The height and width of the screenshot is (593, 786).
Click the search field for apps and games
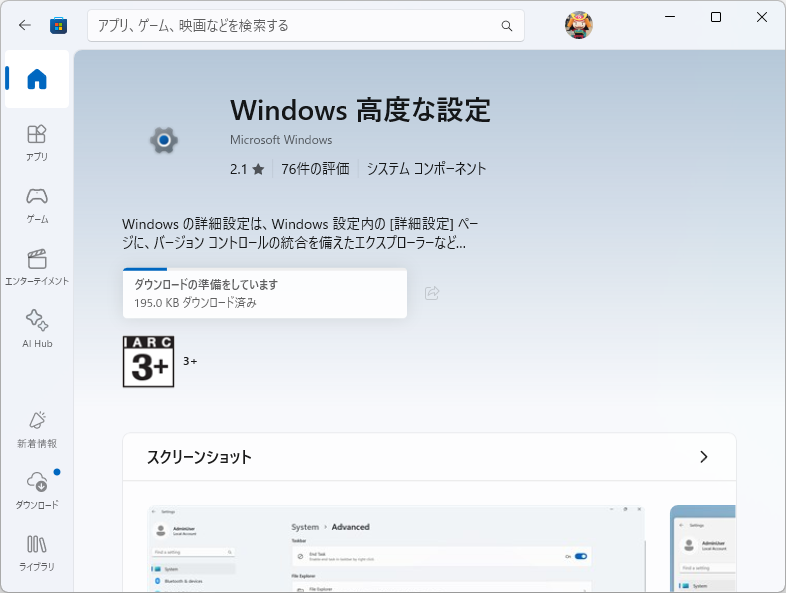point(306,26)
